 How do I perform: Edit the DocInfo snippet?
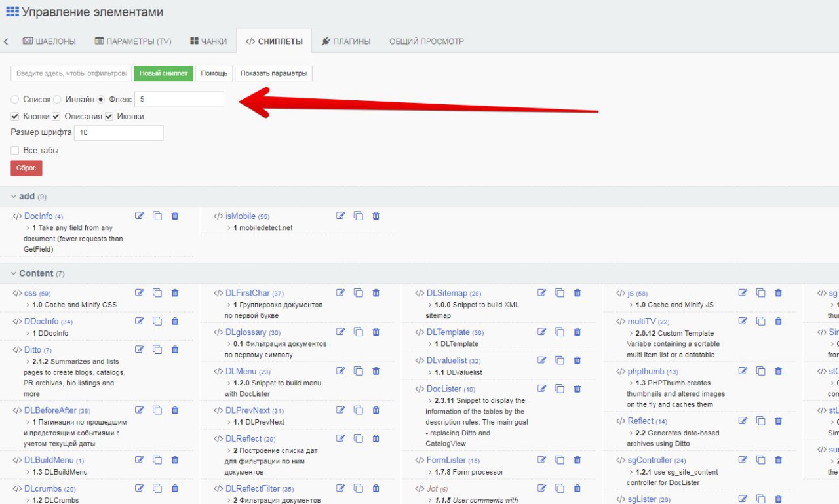(x=140, y=216)
